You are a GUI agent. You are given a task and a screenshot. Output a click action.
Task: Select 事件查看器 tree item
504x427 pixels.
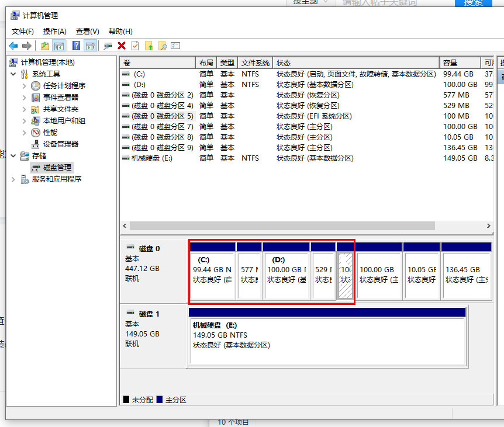[x=61, y=98]
